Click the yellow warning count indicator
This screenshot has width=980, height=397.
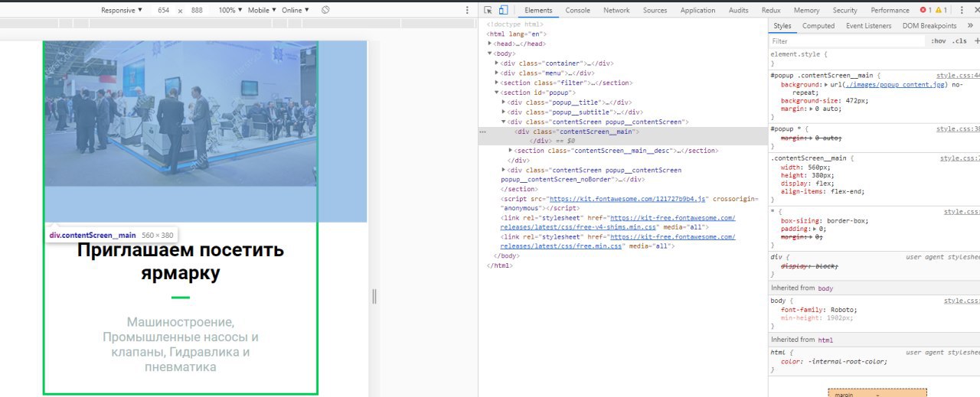941,10
